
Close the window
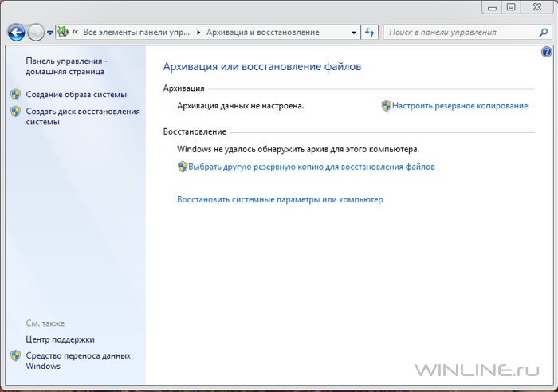tap(537, 7)
